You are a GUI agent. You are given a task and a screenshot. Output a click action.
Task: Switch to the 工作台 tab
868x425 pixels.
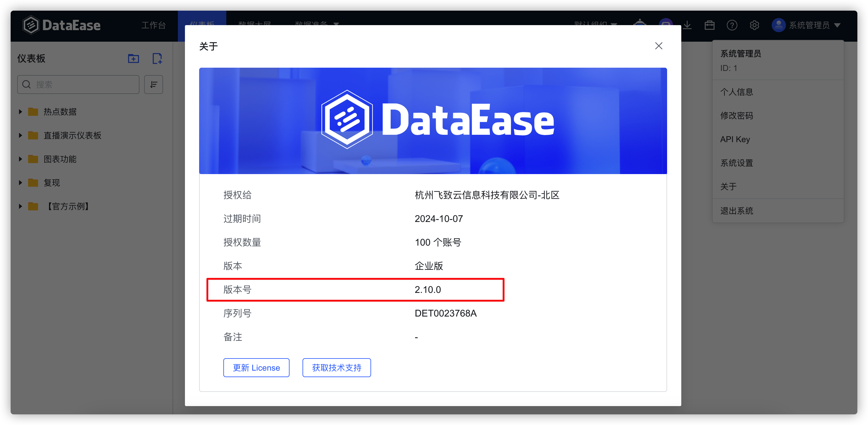154,25
